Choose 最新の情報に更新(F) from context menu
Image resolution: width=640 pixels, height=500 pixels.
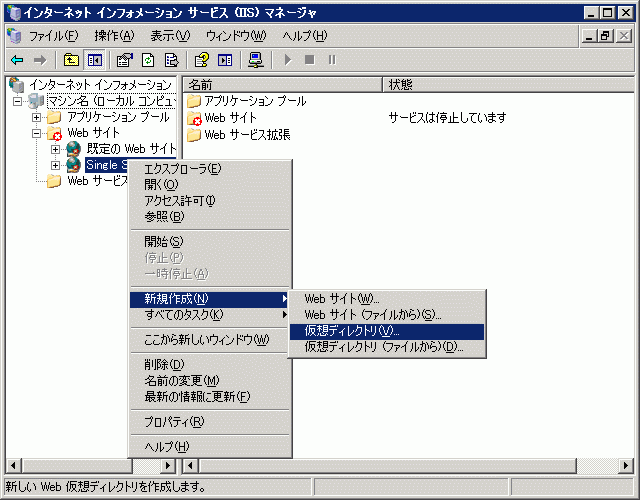pos(210,397)
